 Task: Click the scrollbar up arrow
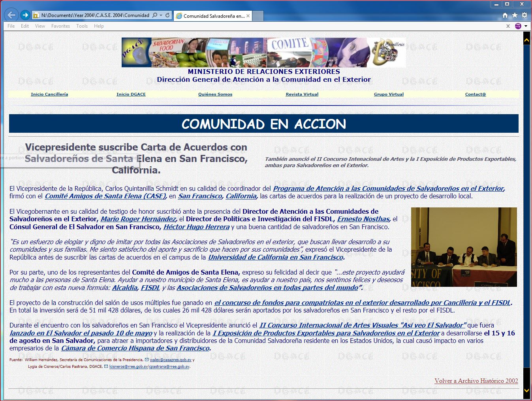[526, 40]
